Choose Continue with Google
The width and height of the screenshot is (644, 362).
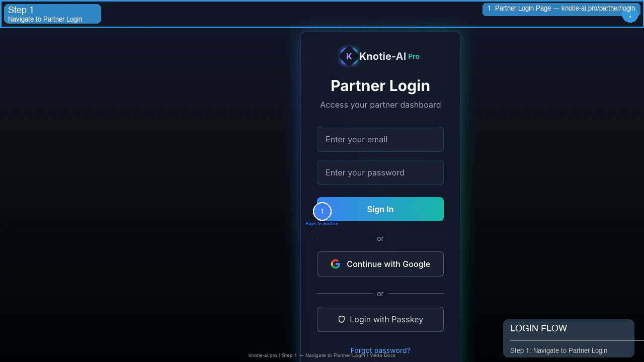point(380,264)
